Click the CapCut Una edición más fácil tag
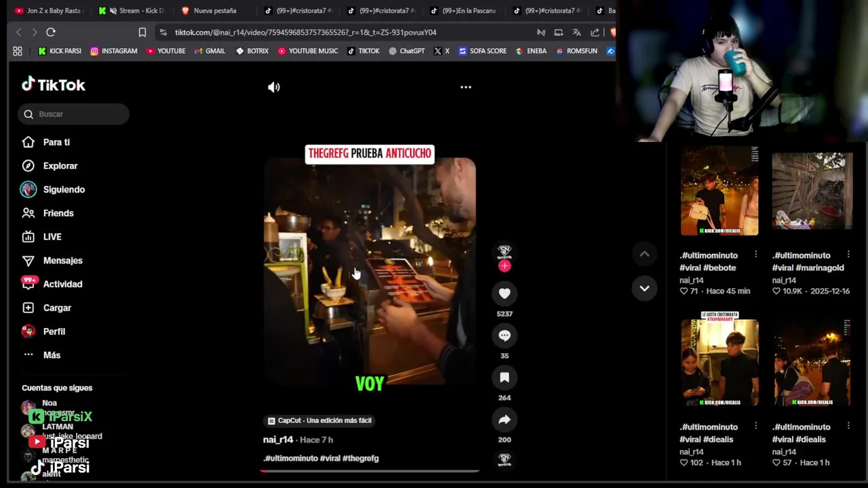868x488 pixels. click(319, 420)
